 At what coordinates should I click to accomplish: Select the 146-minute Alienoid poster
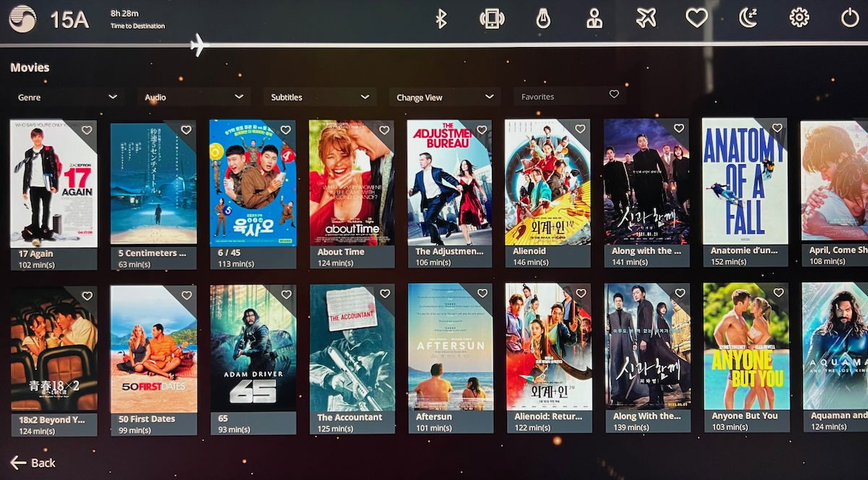[x=548, y=182]
